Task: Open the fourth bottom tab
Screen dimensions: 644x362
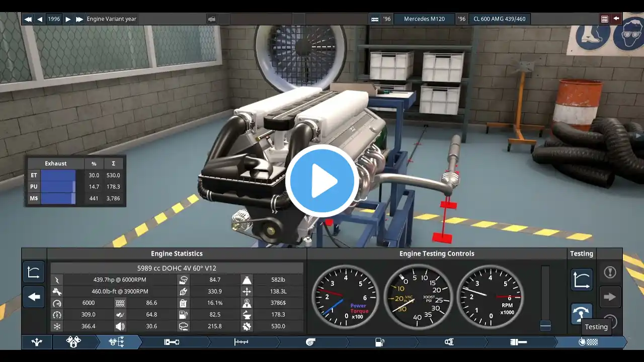Action: [x=172, y=342]
